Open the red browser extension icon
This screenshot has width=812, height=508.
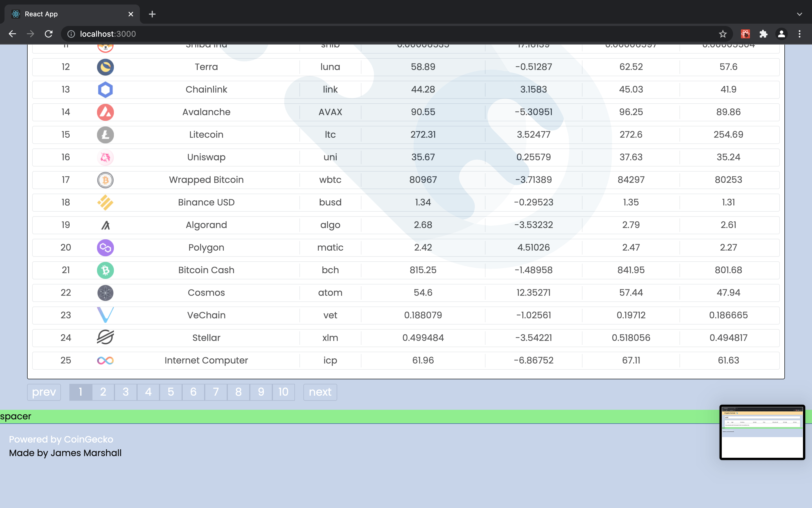pyautogui.click(x=745, y=34)
